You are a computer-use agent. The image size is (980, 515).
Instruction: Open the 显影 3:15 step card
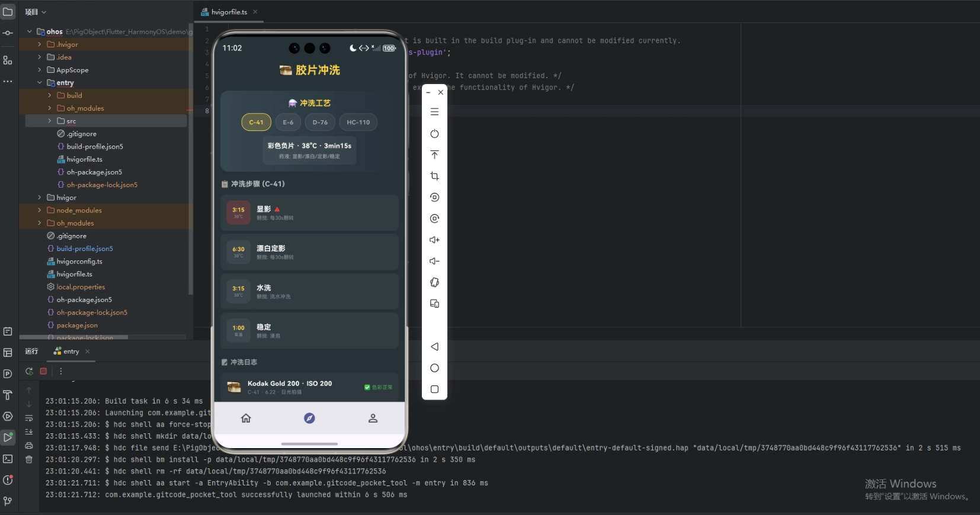pos(309,213)
